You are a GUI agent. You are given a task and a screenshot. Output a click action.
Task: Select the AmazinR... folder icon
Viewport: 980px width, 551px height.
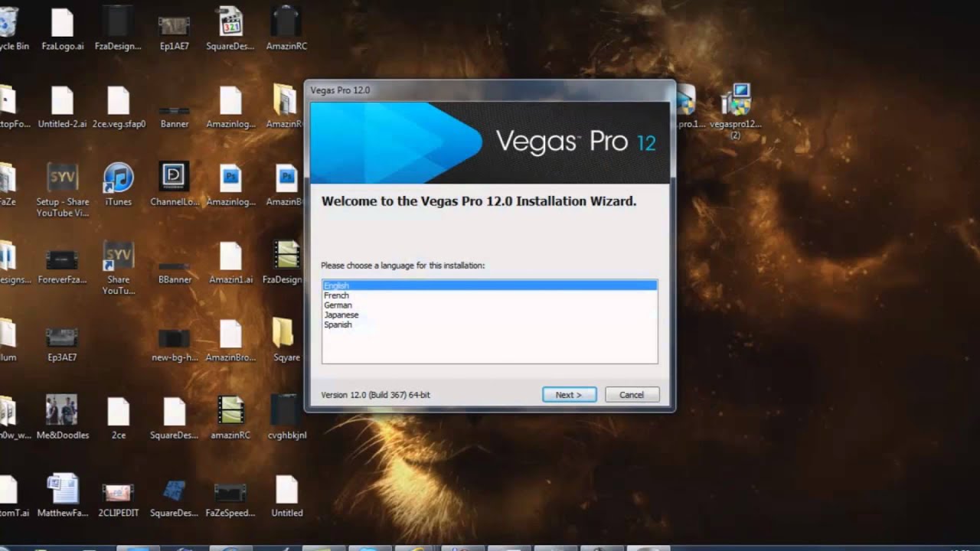286,107
